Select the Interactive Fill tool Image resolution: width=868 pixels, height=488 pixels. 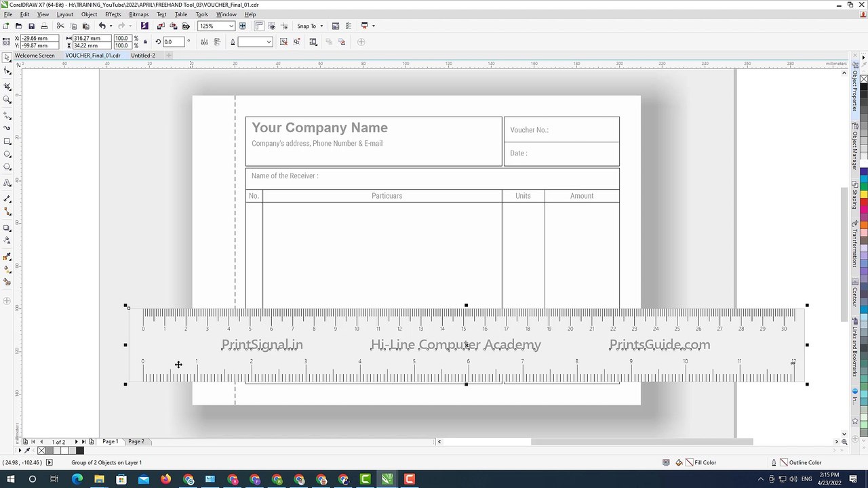(x=7, y=269)
